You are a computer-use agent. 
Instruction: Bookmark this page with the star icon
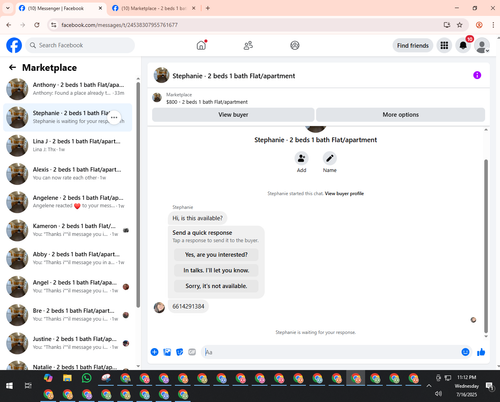(460, 25)
